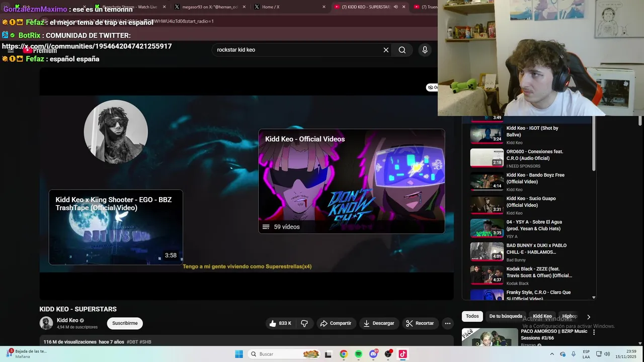Select the Kidd Keo filter chip
Image resolution: width=644 pixels, height=362 pixels.
[x=542, y=316]
